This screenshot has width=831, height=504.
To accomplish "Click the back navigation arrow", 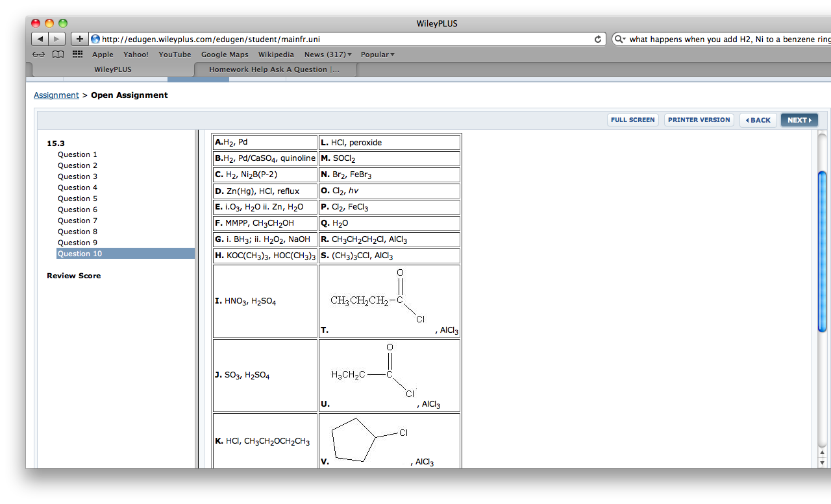I will (x=40, y=38).
